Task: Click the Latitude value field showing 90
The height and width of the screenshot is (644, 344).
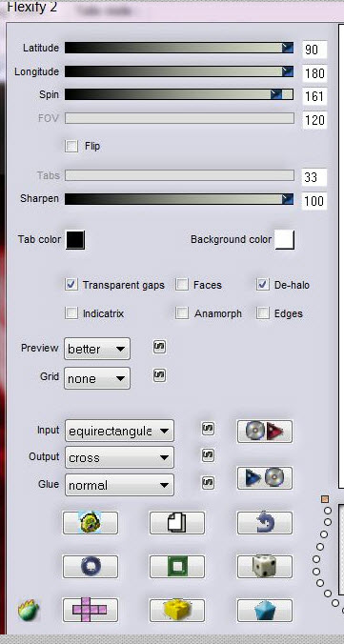Action: pyautogui.click(x=314, y=50)
